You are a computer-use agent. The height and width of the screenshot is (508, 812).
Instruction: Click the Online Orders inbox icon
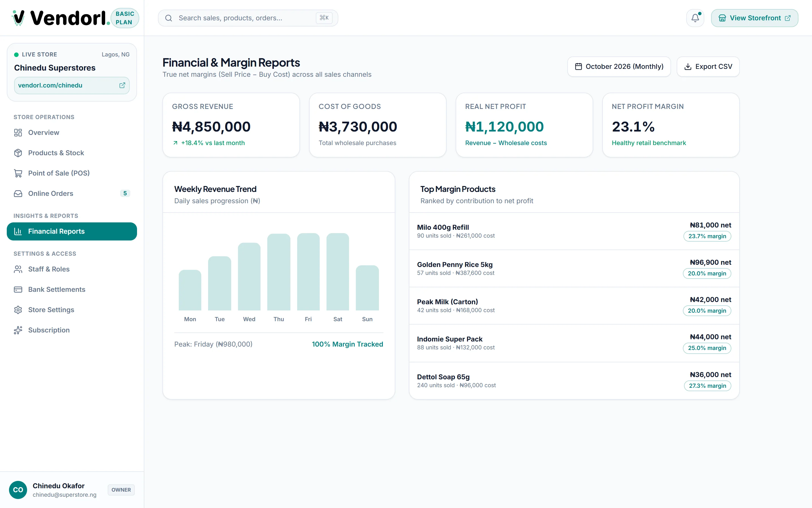point(18,194)
